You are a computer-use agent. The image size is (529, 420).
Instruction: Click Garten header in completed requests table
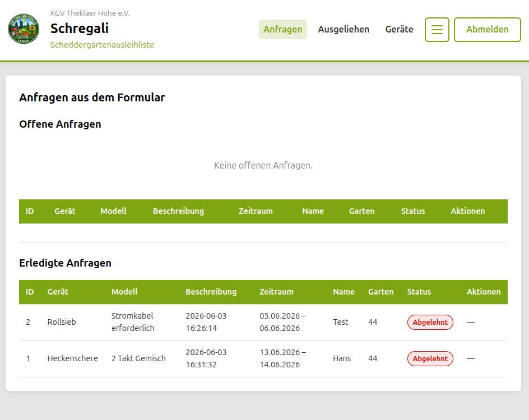[380, 292]
